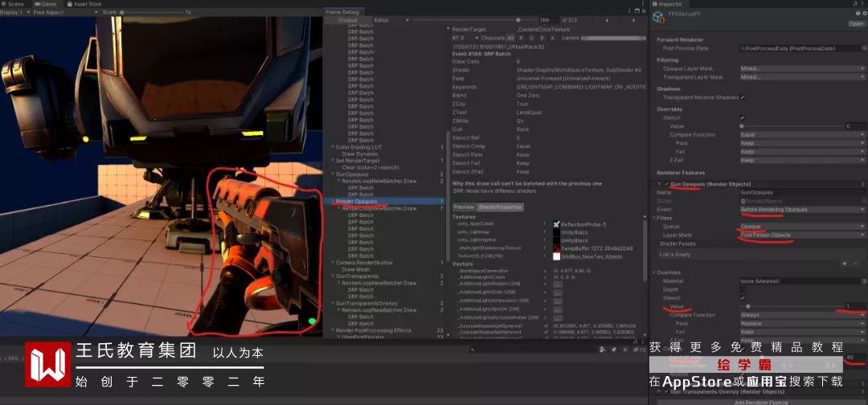Show only the R channel

(x=521, y=39)
